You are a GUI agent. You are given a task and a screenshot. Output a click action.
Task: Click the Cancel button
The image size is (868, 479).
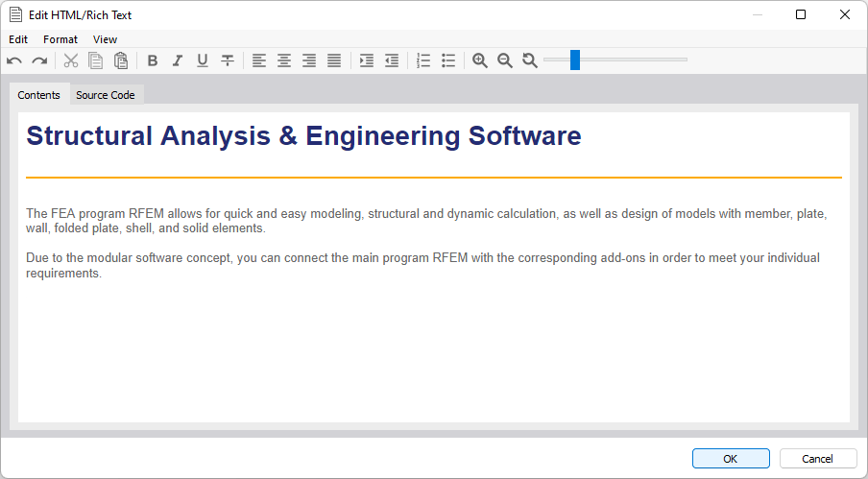tap(818, 459)
